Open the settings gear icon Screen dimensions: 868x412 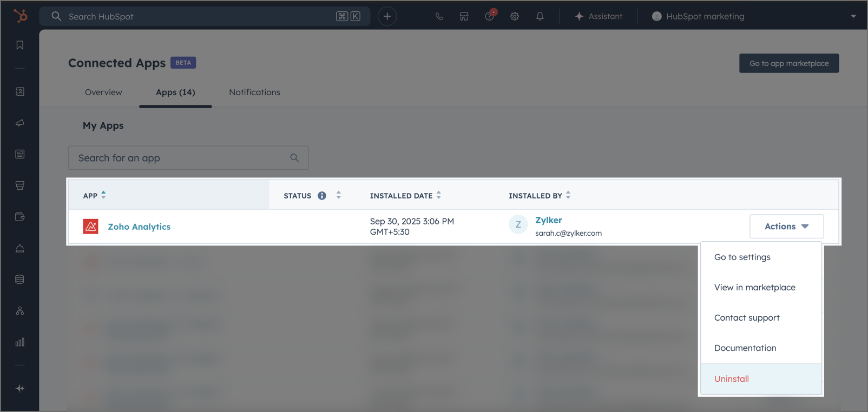515,16
